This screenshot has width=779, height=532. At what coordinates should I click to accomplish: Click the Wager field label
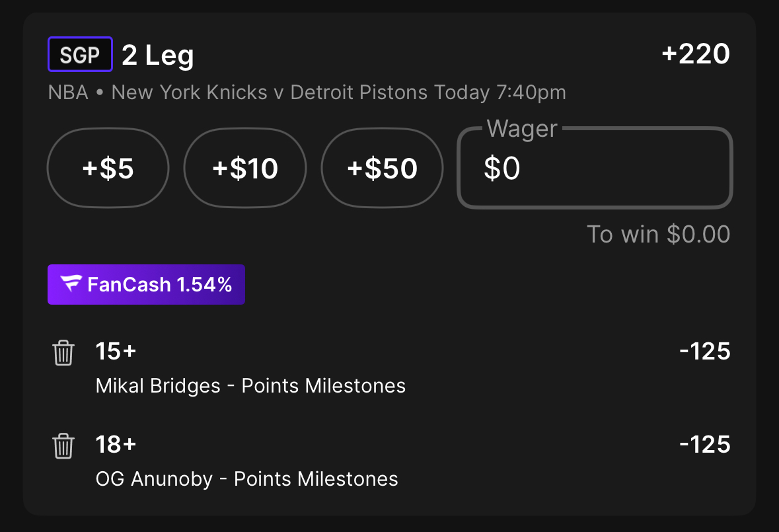522,129
